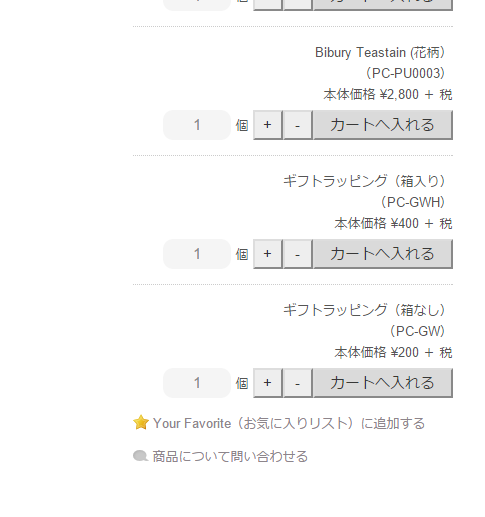485x517 pixels.
Task: Click quantity field for PC-GW gift wrapping
Action: point(197,383)
